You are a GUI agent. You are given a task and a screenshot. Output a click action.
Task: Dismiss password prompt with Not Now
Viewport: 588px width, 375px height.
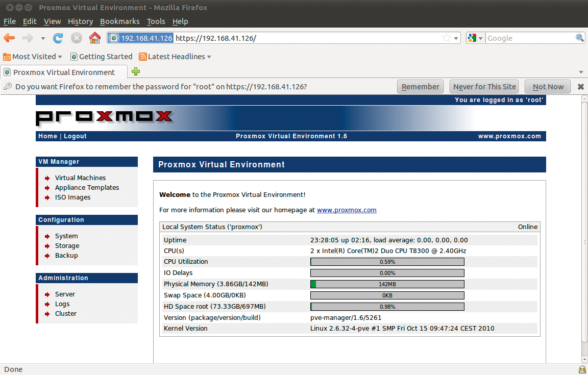547,86
